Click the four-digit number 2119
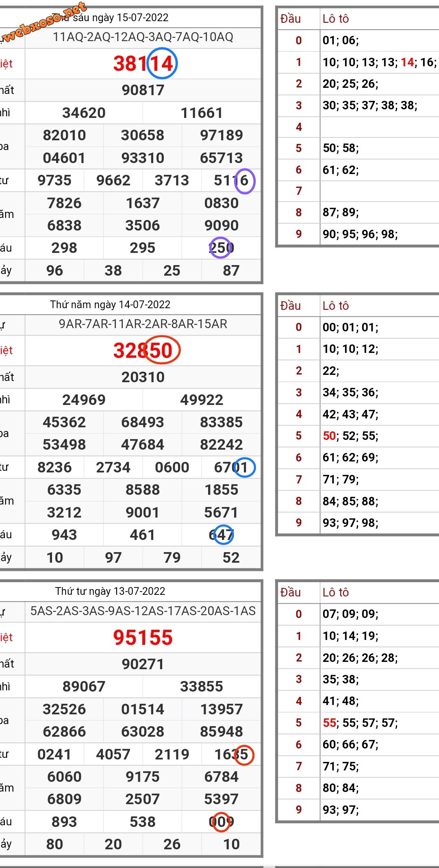This screenshot has height=868, width=439. point(172,755)
